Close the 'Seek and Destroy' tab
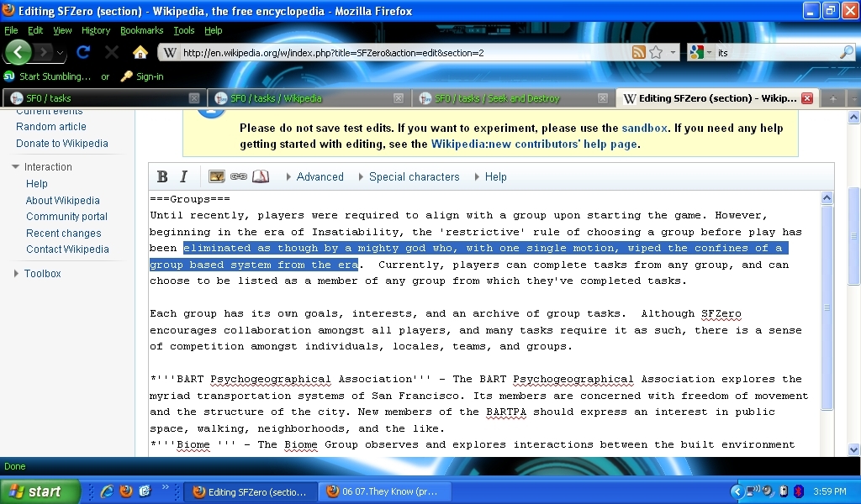 (602, 98)
